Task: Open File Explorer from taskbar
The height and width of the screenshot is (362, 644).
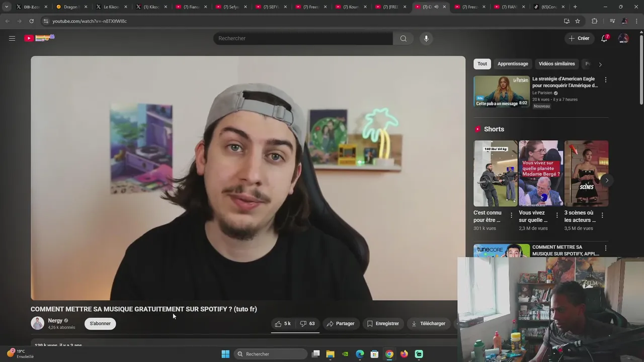Action: coord(330,354)
